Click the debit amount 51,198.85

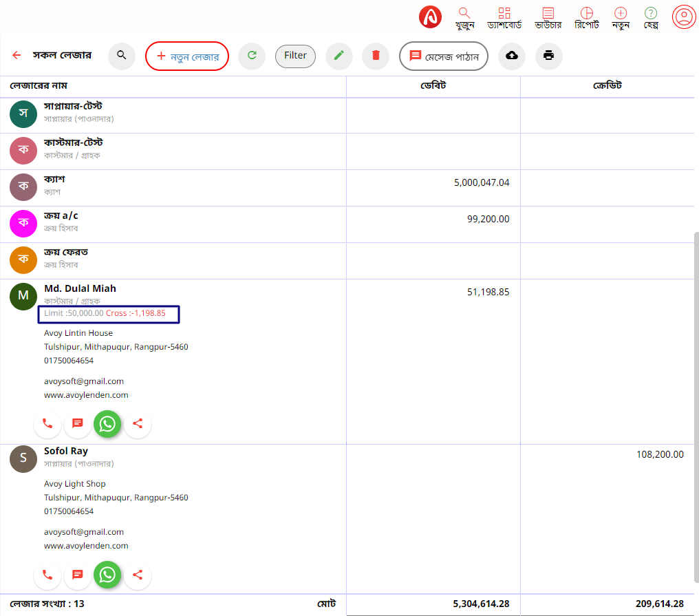(x=488, y=292)
